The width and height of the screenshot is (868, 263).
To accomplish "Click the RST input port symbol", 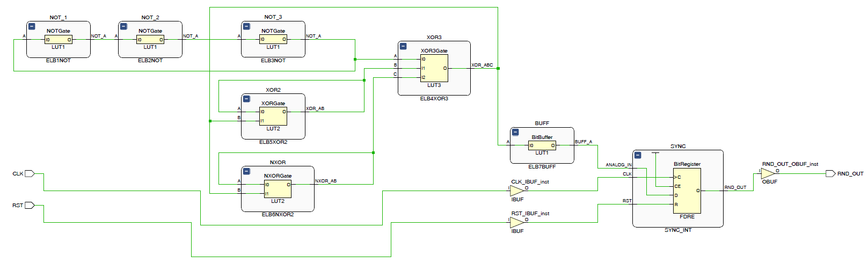I will pos(30,205).
